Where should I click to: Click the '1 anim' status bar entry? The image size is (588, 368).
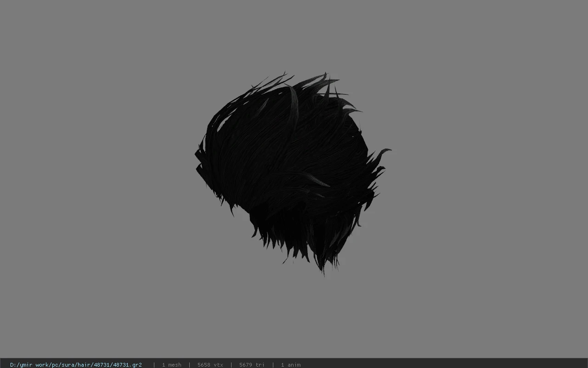(x=291, y=365)
